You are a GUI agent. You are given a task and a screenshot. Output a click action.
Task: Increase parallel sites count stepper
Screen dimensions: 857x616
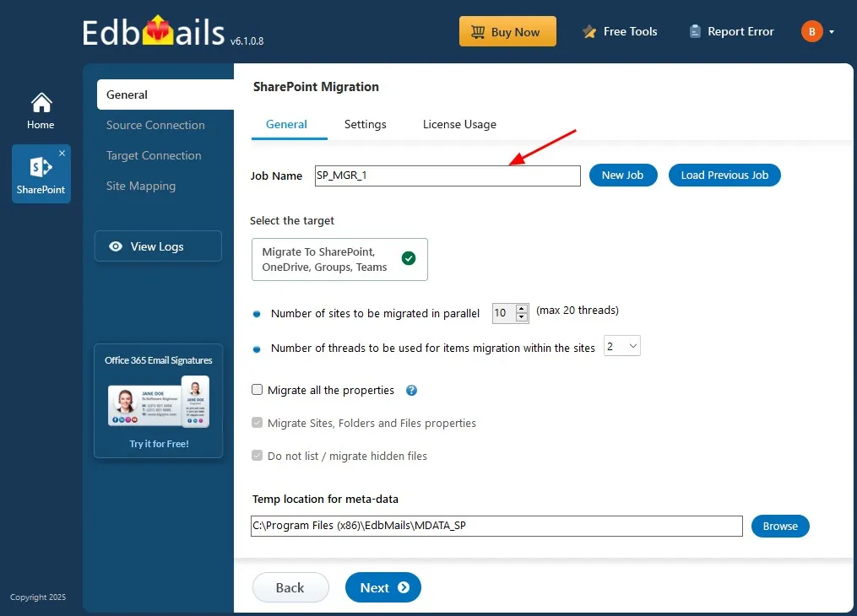[x=522, y=309]
